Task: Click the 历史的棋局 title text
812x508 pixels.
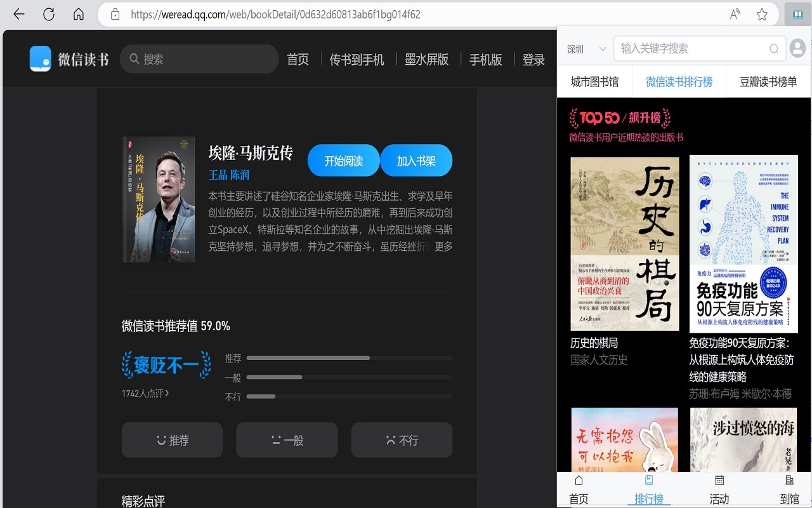Action: (594, 343)
